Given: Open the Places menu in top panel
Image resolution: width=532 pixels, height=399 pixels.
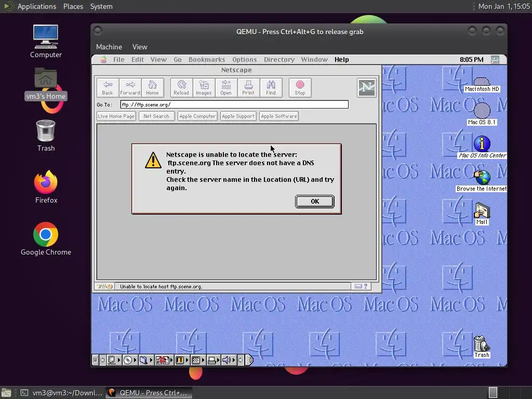Looking at the screenshot, I should pyautogui.click(x=73, y=6).
